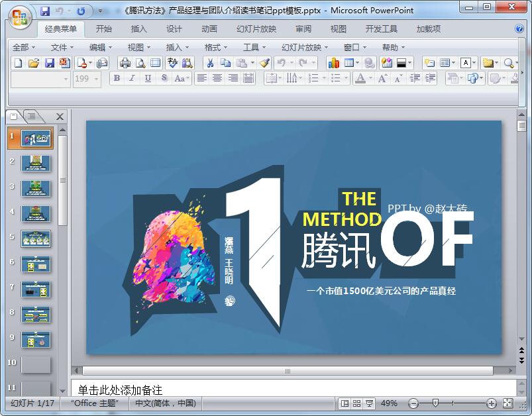532x416 pixels.
Task: Open Help with the blue question mark
Action: point(519,29)
